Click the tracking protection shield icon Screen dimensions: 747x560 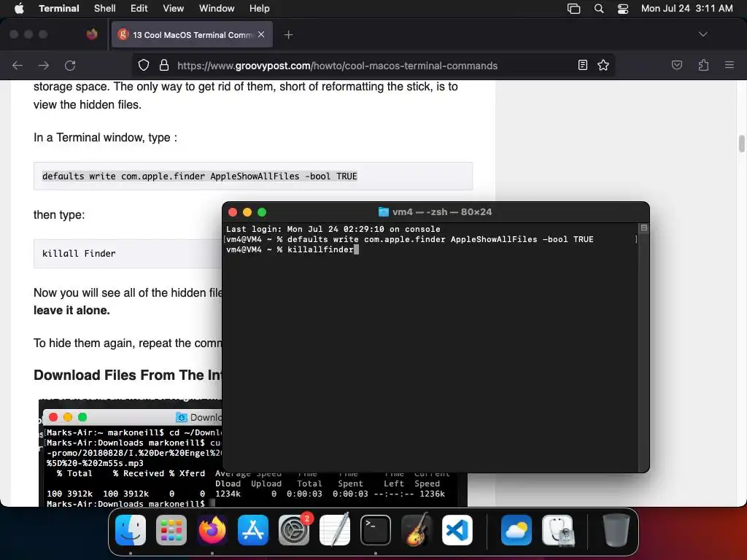pyautogui.click(x=144, y=65)
